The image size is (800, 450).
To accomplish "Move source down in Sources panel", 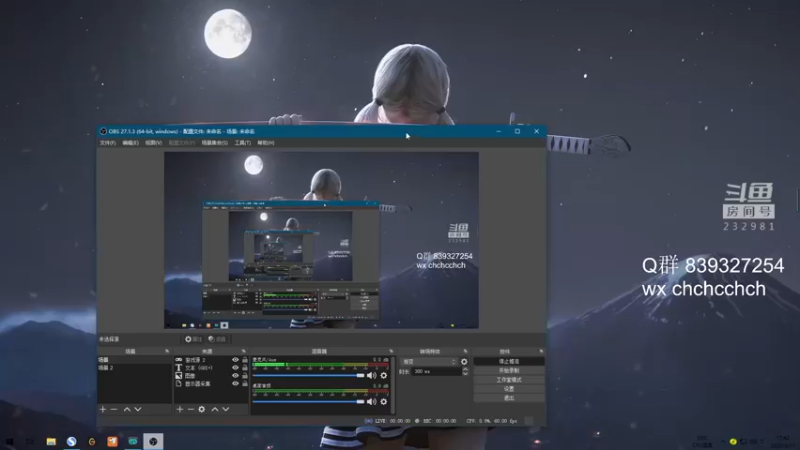I will 226,409.
